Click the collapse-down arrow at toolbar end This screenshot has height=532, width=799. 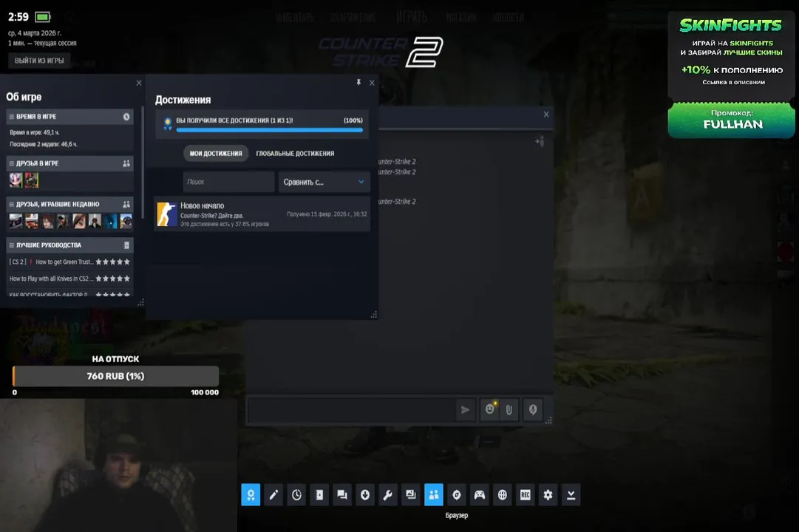point(571,495)
